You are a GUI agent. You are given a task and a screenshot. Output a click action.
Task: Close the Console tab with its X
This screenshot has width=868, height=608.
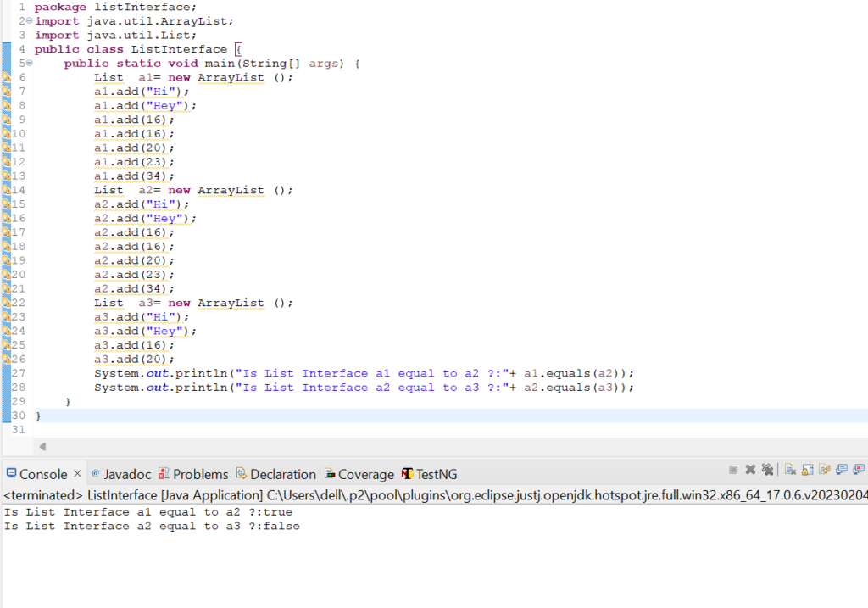pyautogui.click(x=77, y=473)
